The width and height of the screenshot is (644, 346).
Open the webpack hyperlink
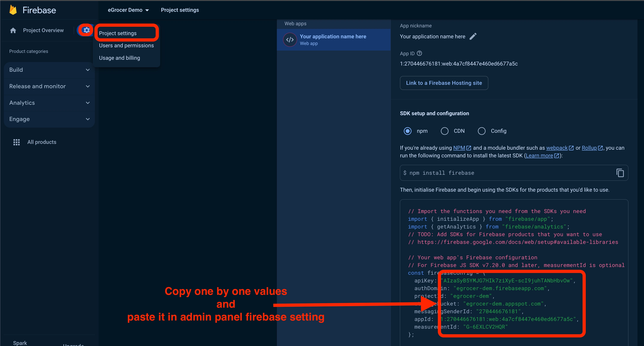557,148
